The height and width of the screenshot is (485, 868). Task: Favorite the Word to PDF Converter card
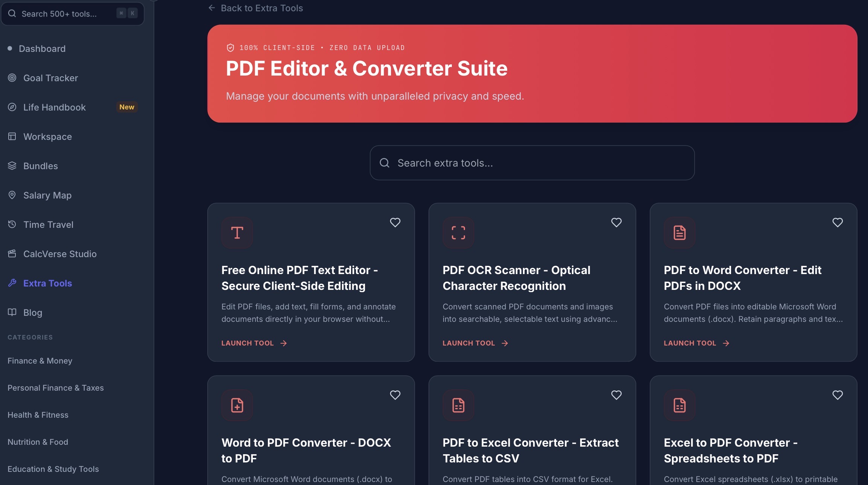pyautogui.click(x=395, y=395)
